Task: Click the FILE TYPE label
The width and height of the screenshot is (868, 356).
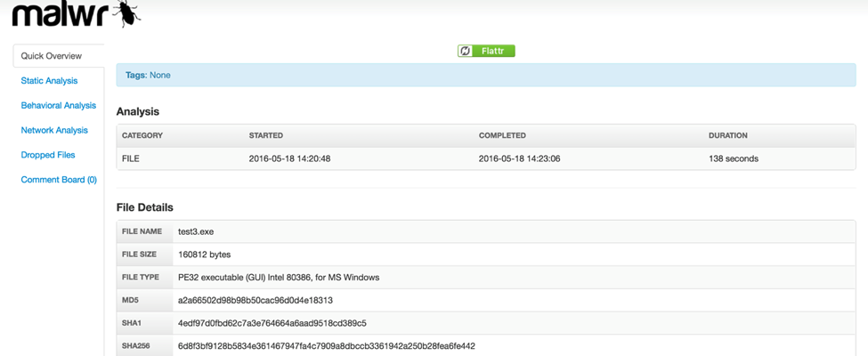Action: tap(140, 277)
